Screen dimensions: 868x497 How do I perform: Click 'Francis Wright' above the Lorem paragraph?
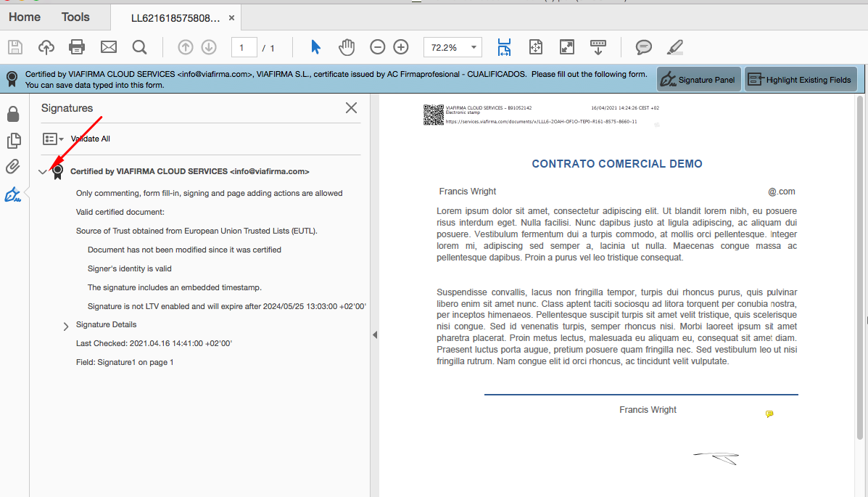tap(467, 192)
